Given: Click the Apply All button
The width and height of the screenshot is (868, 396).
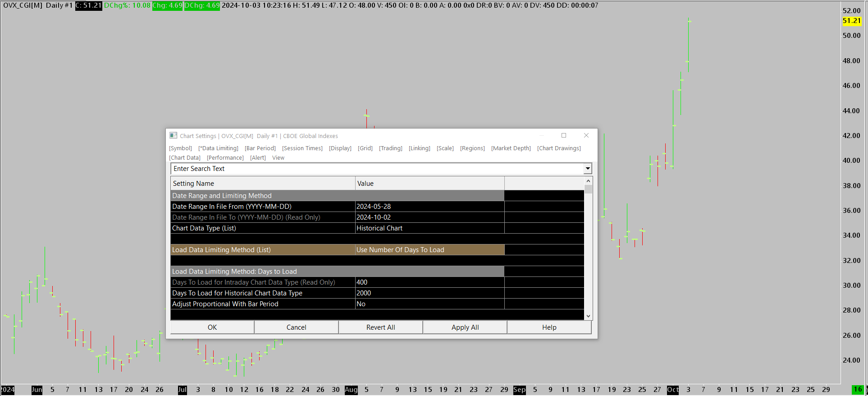Looking at the screenshot, I should (465, 327).
